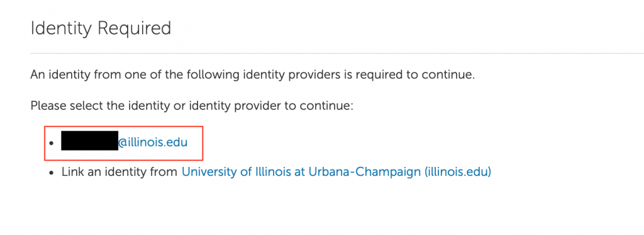This screenshot has width=644, height=235.
Task: Click the blacked-out username block
Action: pos(89,140)
